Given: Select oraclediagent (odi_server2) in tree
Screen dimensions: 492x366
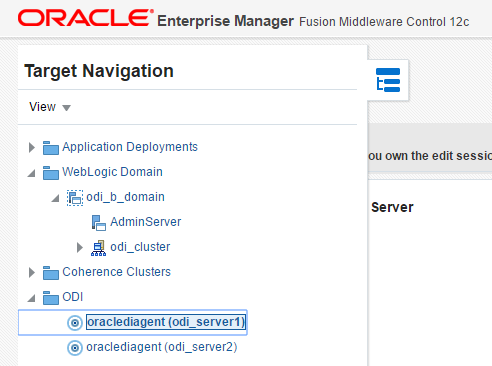Looking at the screenshot, I should pos(162,347).
